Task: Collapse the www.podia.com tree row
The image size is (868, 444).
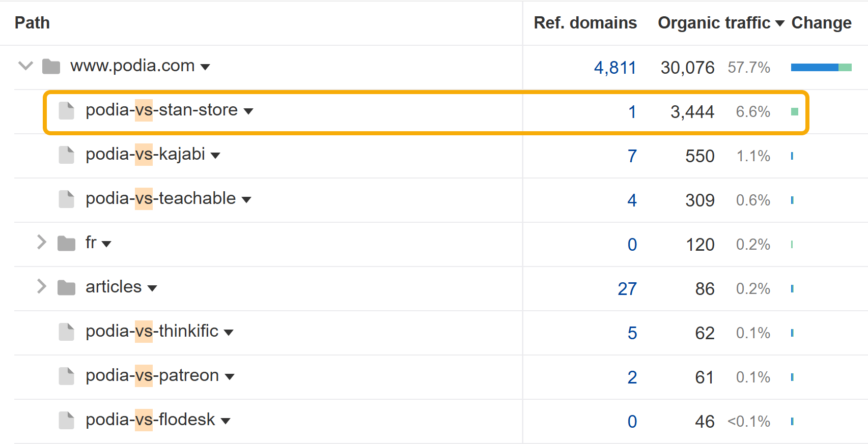Action: pos(25,66)
